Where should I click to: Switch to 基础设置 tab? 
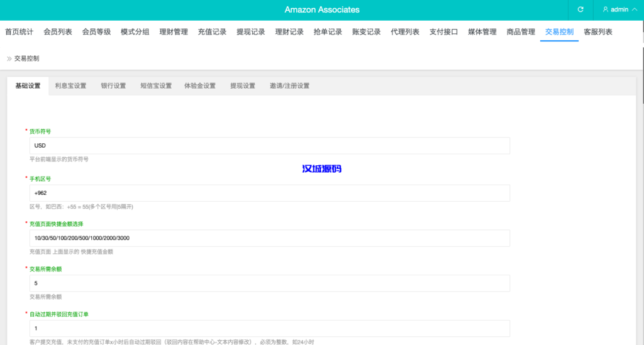[28, 85]
